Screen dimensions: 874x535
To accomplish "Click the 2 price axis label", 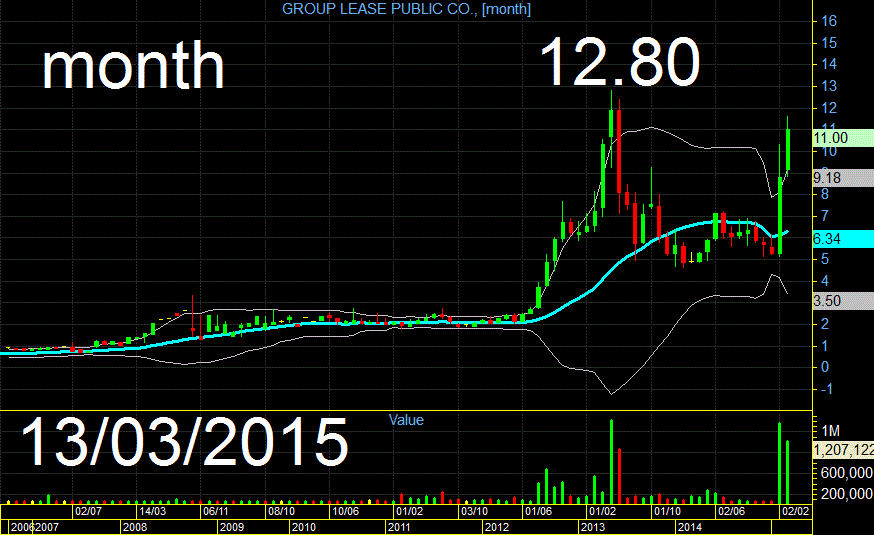I will click(825, 324).
